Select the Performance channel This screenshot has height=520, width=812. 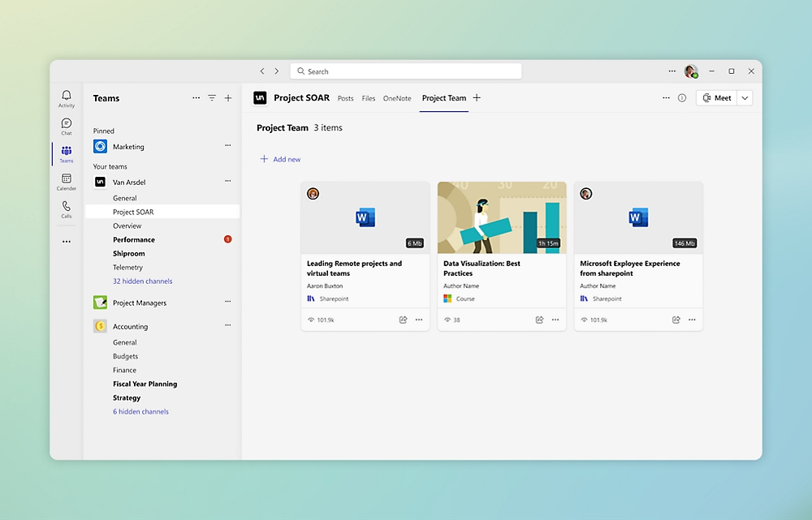134,240
